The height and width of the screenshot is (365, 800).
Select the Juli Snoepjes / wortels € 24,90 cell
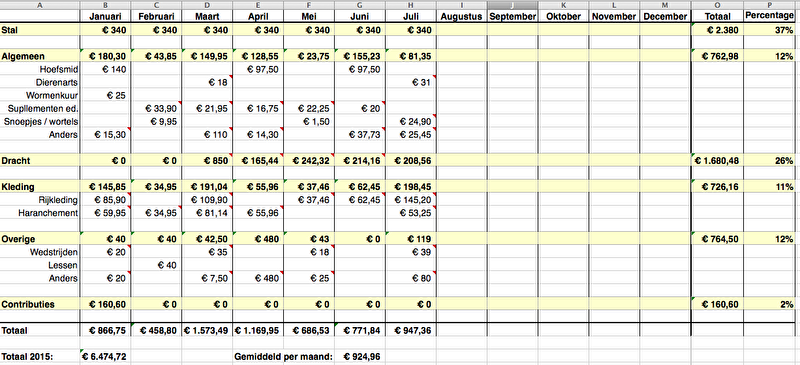tap(411, 121)
